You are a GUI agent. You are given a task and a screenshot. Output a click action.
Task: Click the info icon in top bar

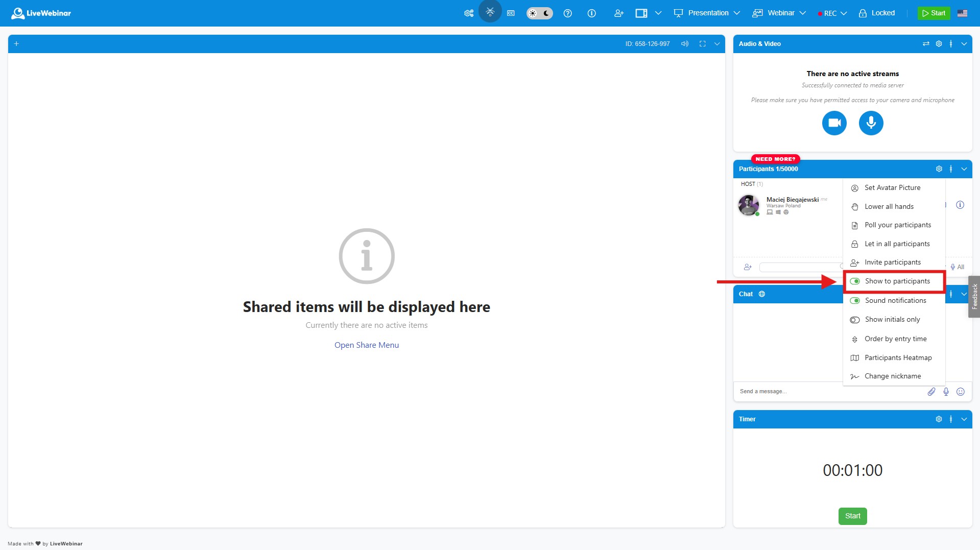coord(591,13)
